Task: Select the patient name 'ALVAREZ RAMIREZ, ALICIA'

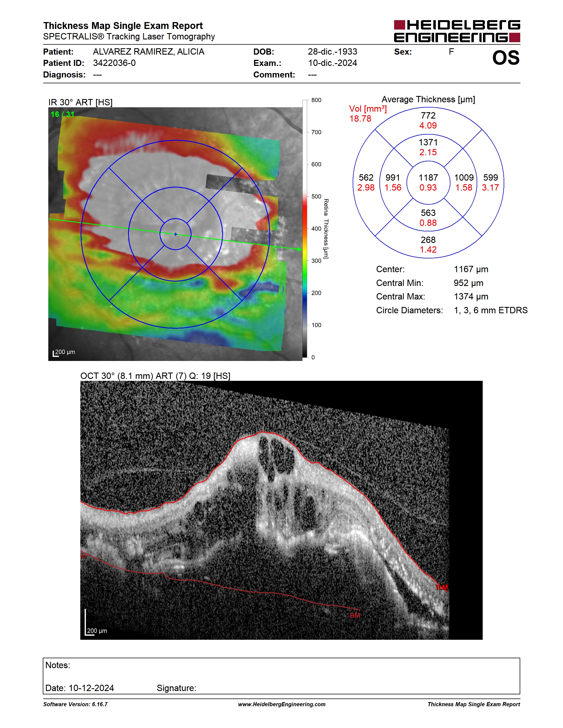Action: pyautogui.click(x=148, y=52)
